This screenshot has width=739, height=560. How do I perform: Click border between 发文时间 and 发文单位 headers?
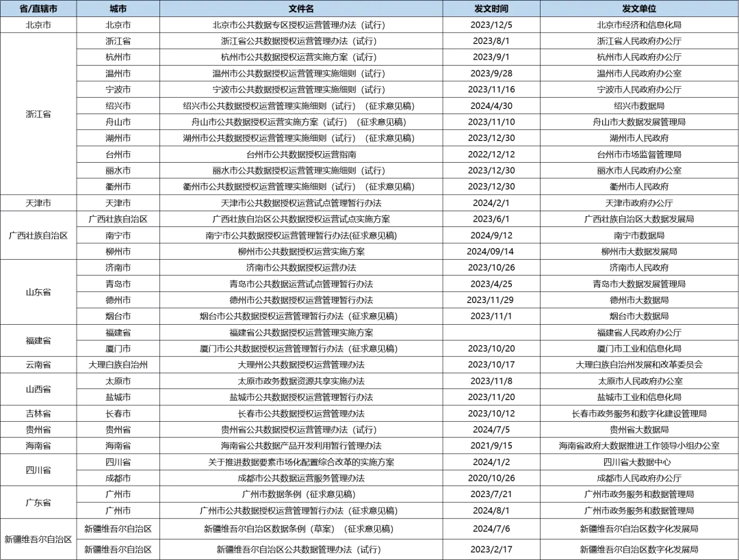coord(540,9)
